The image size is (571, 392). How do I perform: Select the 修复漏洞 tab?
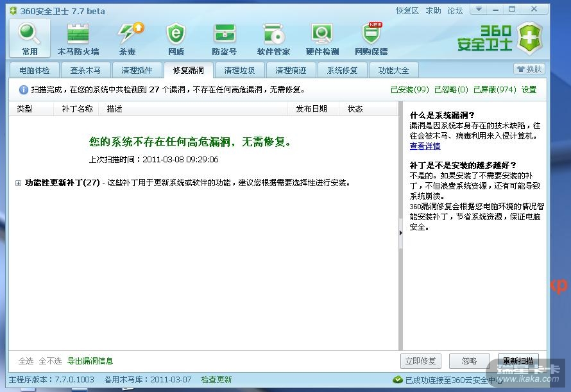[188, 71]
